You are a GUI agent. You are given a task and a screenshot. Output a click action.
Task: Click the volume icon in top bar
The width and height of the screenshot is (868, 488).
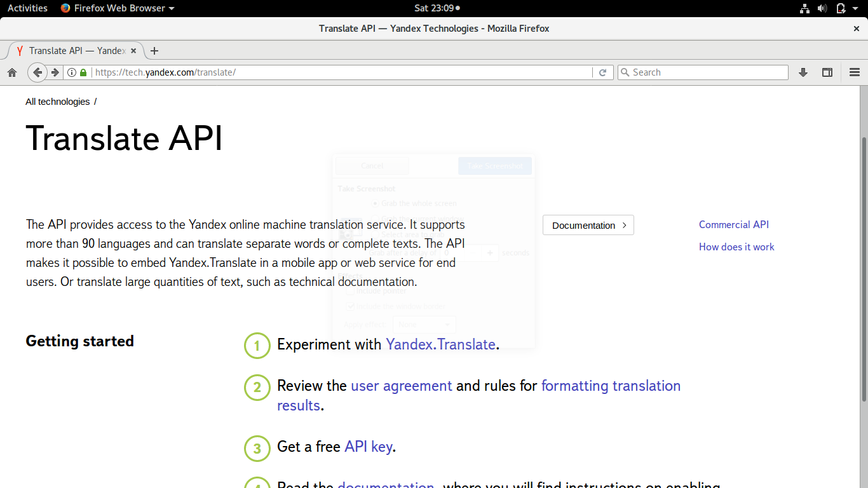click(x=822, y=8)
